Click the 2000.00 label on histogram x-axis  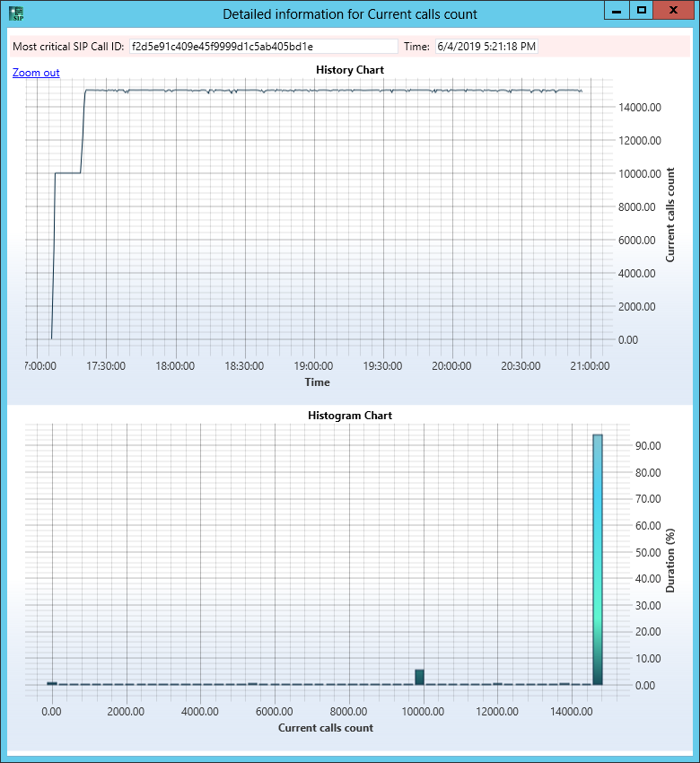point(126,712)
